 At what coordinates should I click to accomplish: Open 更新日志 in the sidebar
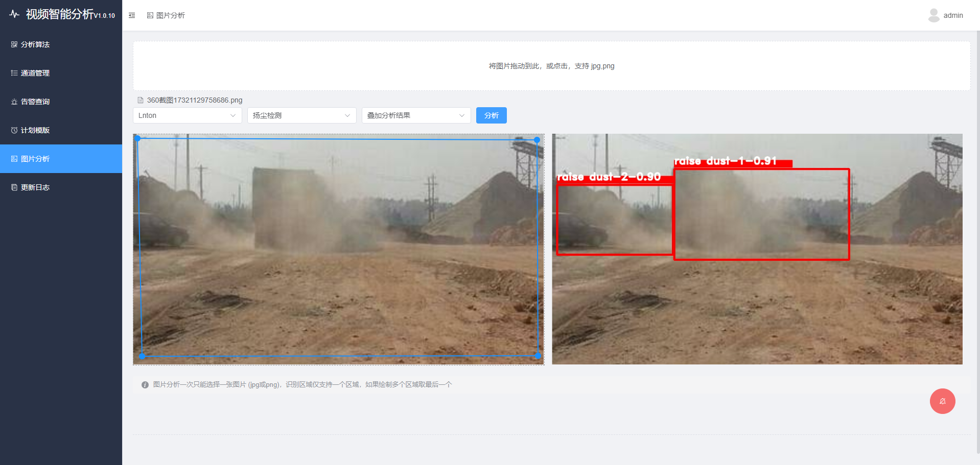(x=61, y=187)
